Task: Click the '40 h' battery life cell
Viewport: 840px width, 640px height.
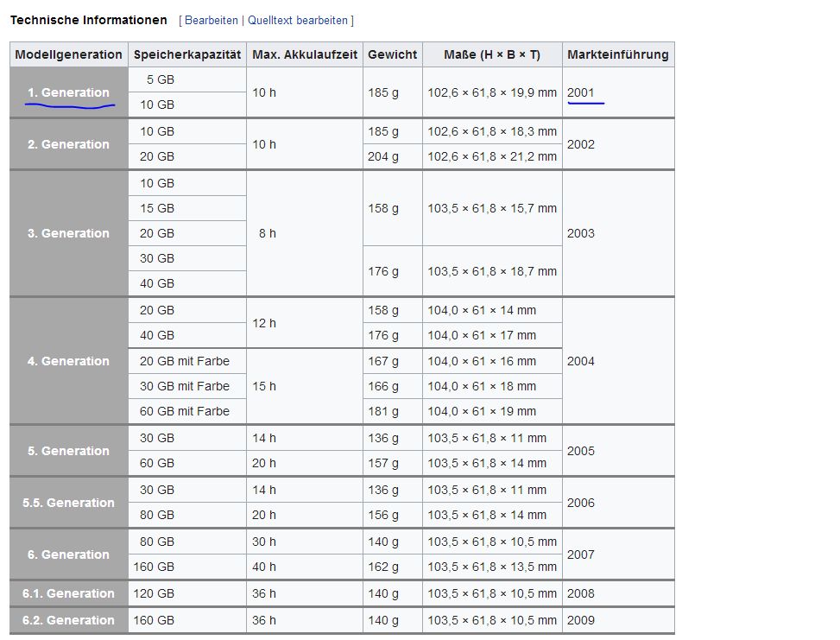Action: pos(264,567)
